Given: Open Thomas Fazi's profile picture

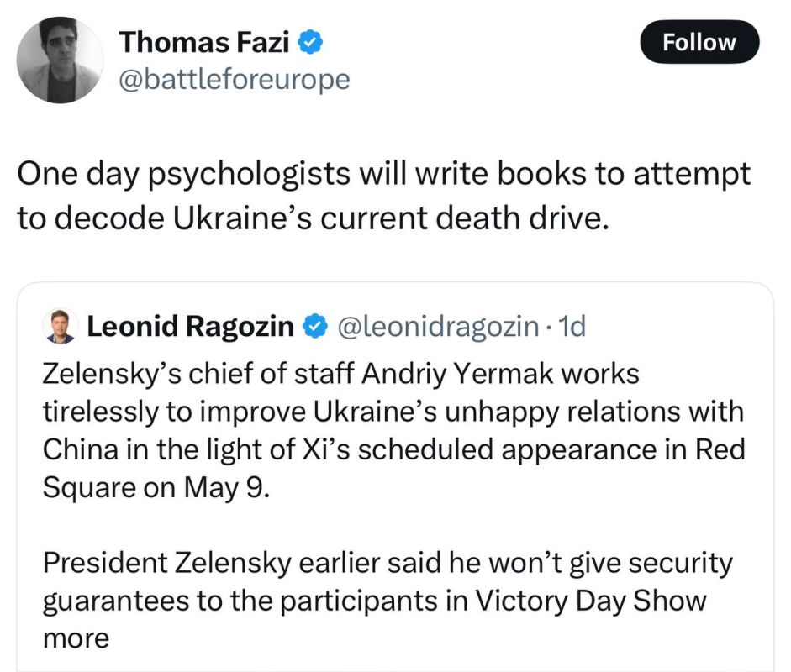Looking at the screenshot, I should point(61,60).
